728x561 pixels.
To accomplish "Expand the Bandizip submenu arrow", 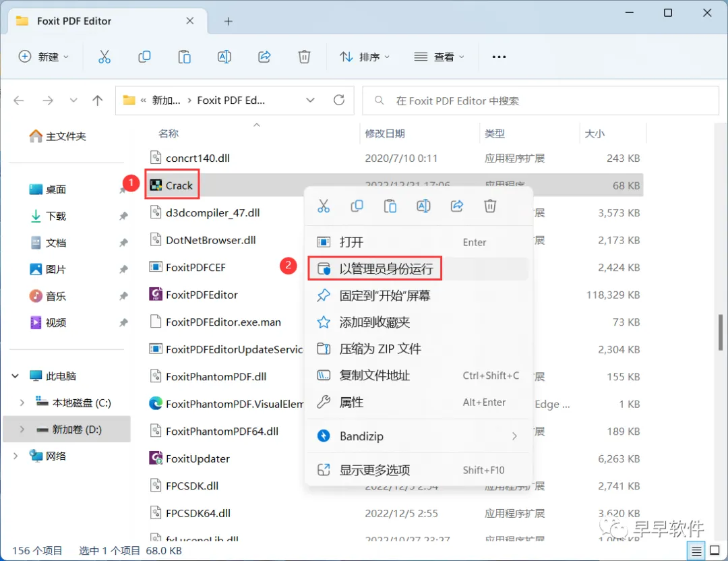I will coord(514,436).
